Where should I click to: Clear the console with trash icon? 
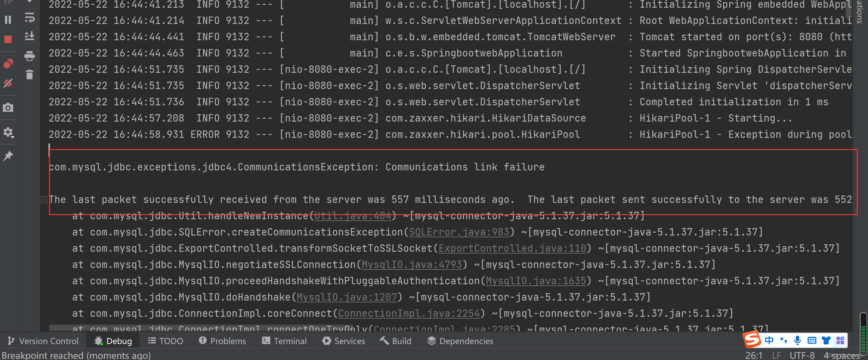[x=30, y=75]
